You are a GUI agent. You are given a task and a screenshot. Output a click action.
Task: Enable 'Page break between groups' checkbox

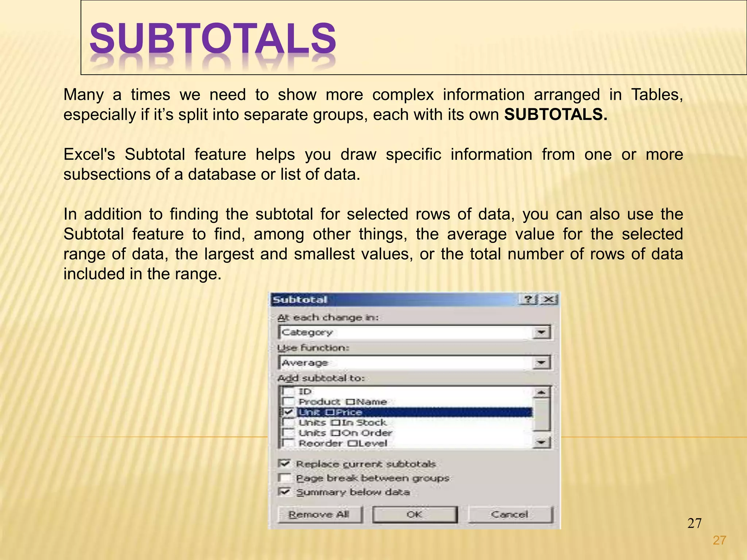click(x=284, y=478)
